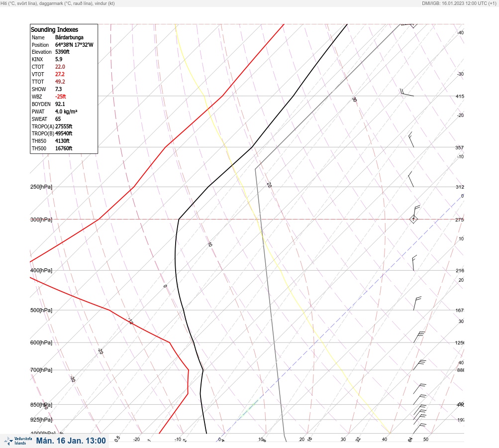Viewport: 499px width, 448px height.
Task: Click the Hiti, daggarmark, vindur legend text
Action: 58,3
